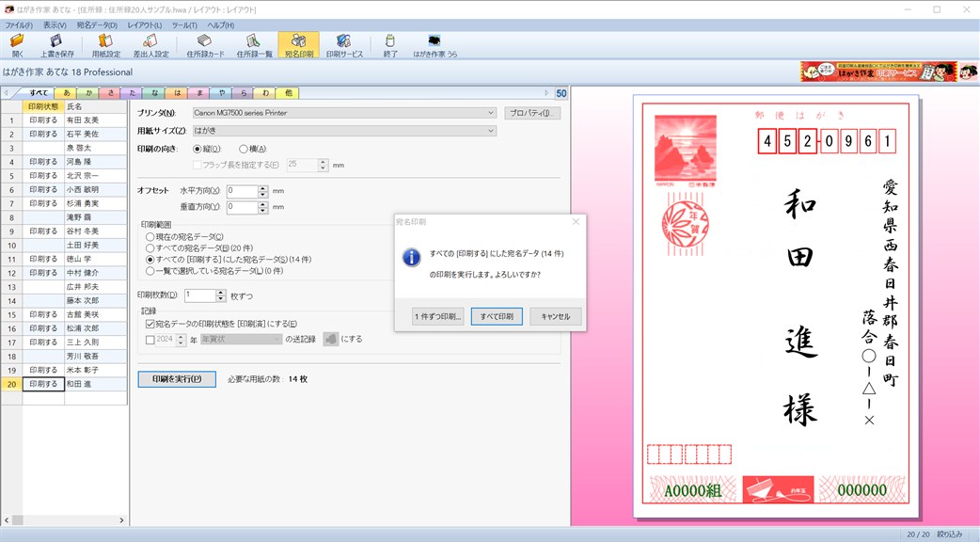This screenshot has height=542, width=980.
Task: Click the gray record mark icon before にする
Action: click(x=331, y=339)
